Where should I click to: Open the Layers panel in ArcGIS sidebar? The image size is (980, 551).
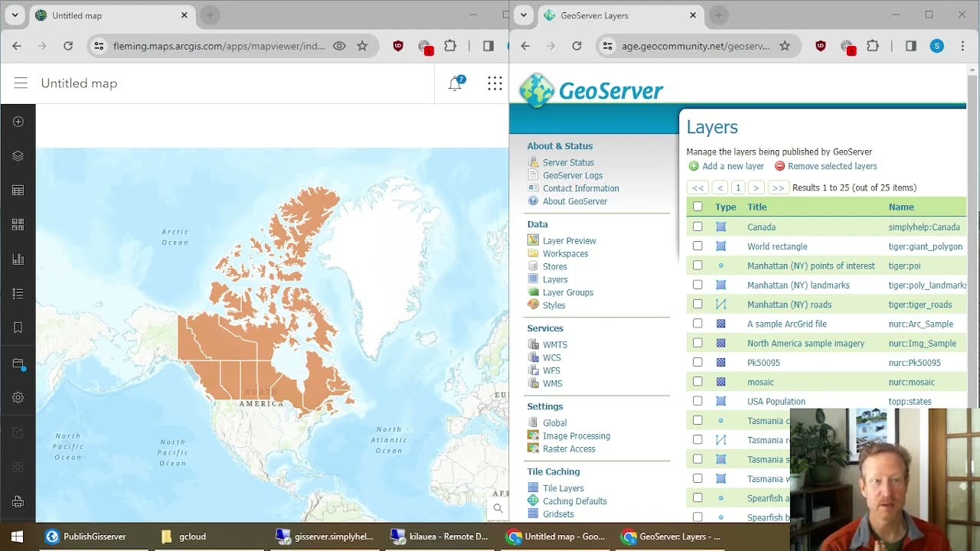click(18, 156)
